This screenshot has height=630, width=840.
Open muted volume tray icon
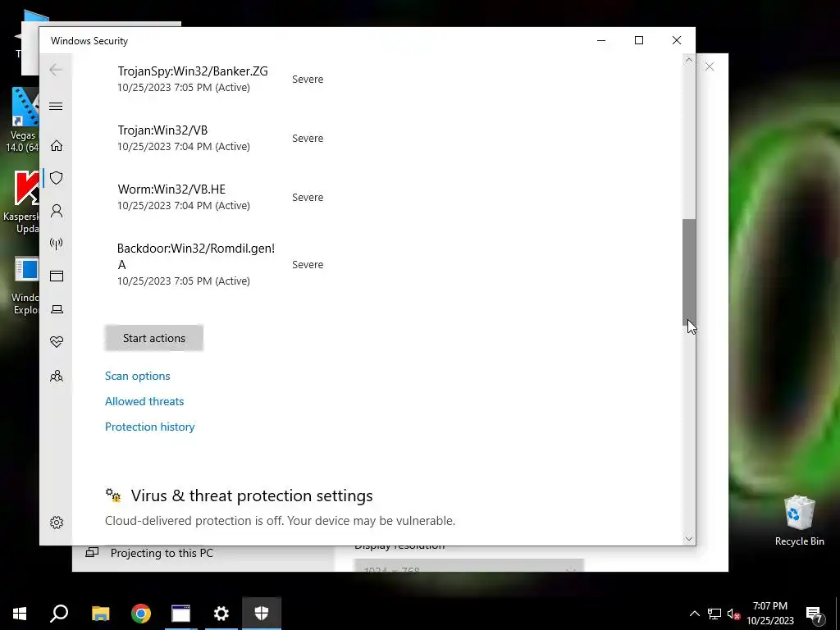[x=733, y=614]
